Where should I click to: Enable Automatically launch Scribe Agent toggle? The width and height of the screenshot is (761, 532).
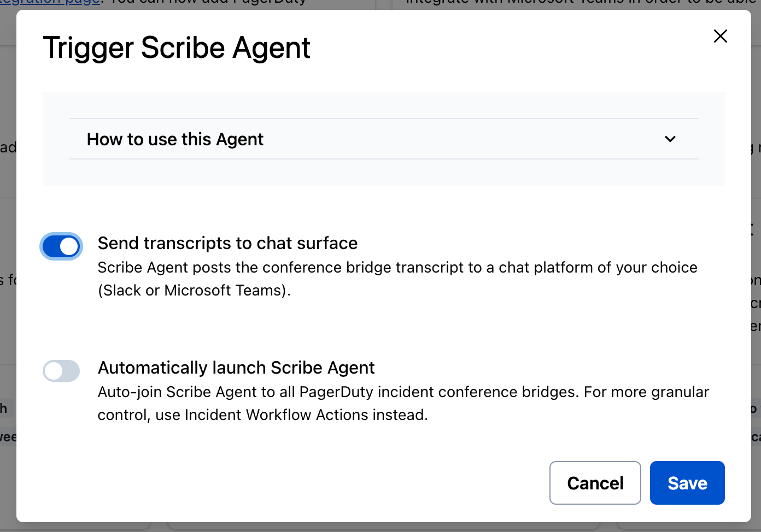tap(61, 371)
